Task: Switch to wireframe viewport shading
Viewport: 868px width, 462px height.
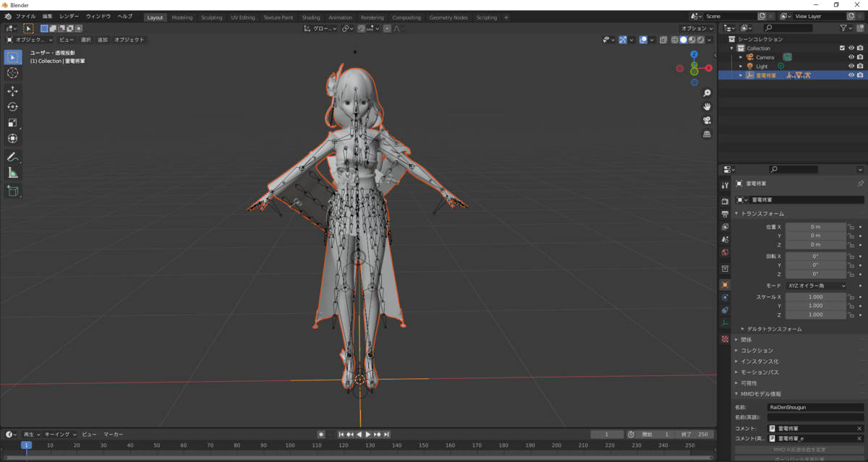Action: tap(675, 40)
